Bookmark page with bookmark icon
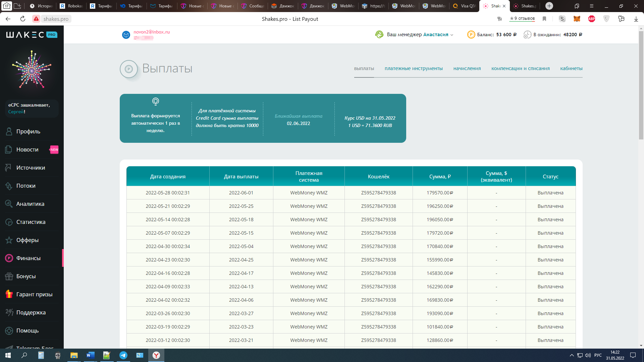The width and height of the screenshot is (644, 362). pos(544,19)
